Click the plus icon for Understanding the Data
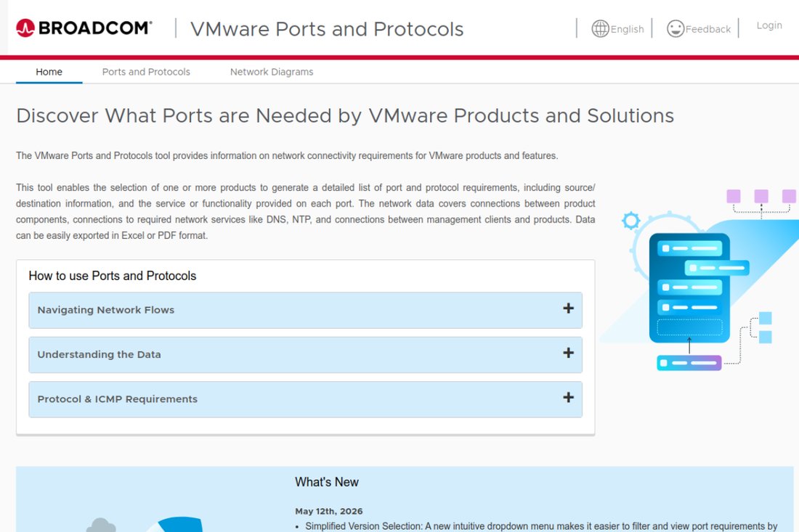 coord(568,353)
